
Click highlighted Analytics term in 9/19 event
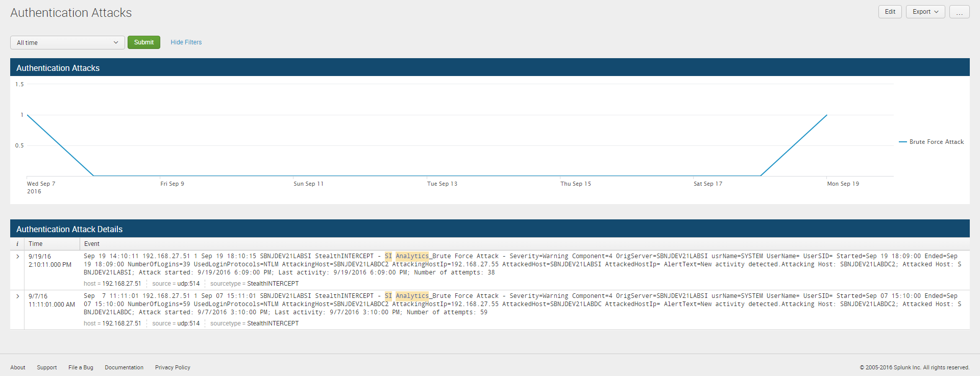click(x=412, y=256)
